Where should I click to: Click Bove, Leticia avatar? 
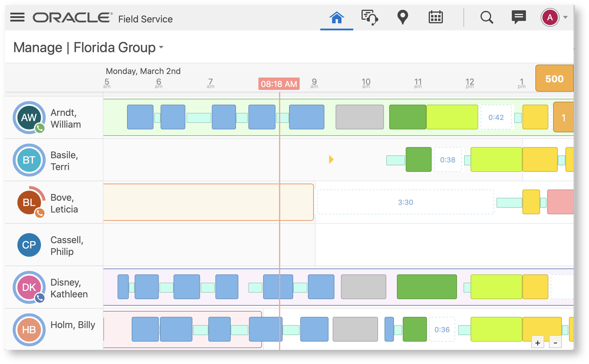tap(29, 202)
